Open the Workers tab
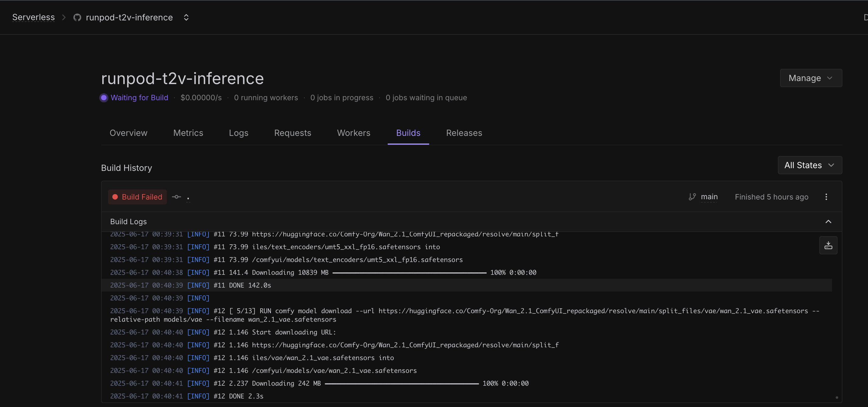 [353, 133]
